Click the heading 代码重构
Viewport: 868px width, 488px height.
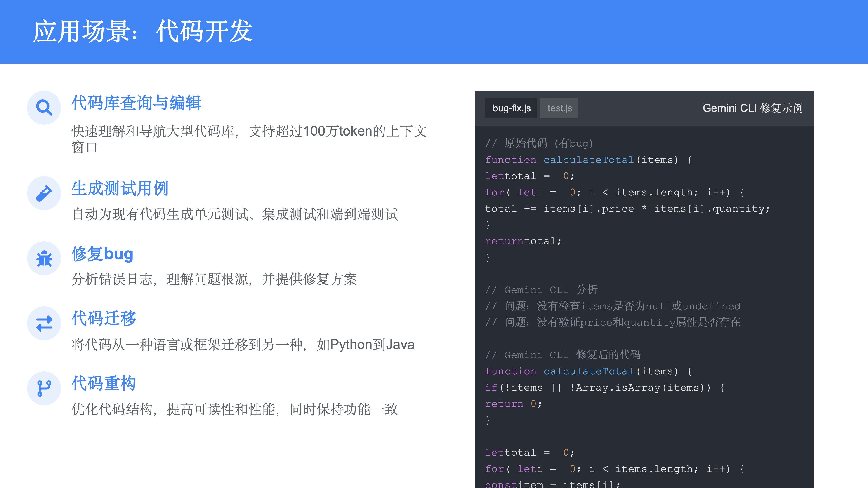click(x=104, y=384)
